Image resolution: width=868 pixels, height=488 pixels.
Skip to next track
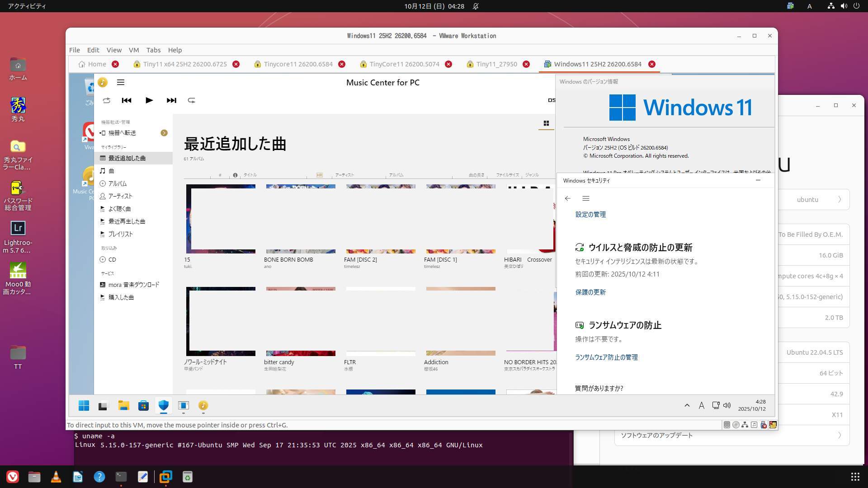tap(171, 100)
